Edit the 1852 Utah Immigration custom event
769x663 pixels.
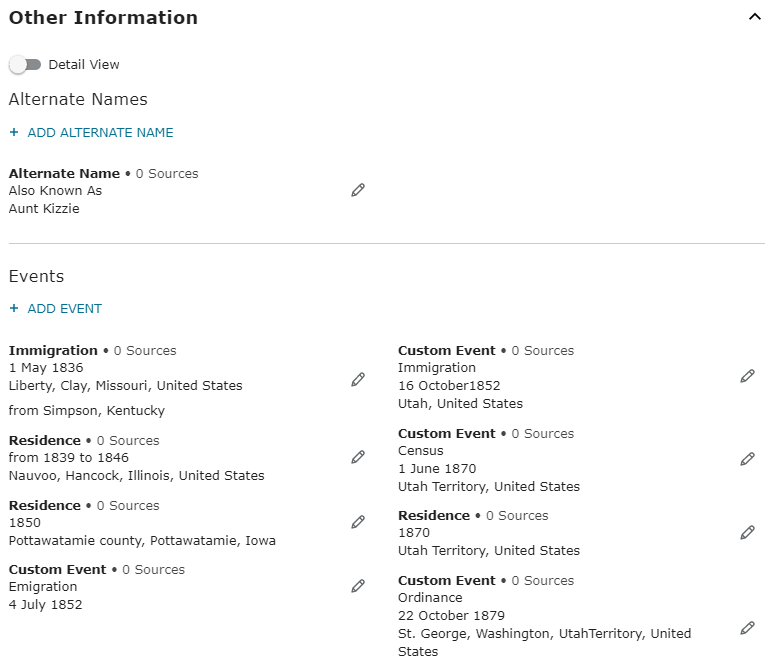coord(747,376)
